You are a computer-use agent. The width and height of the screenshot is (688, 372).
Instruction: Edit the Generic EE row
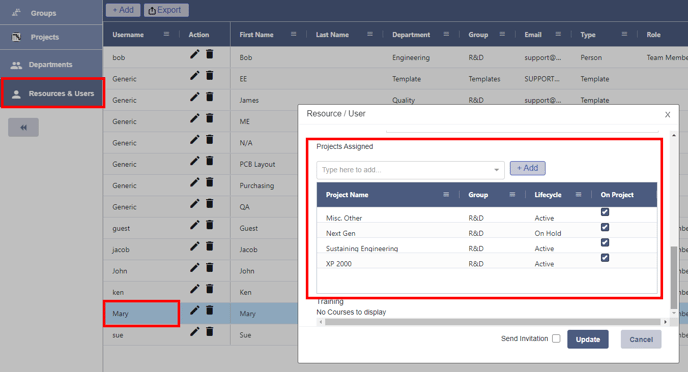(x=194, y=75)
